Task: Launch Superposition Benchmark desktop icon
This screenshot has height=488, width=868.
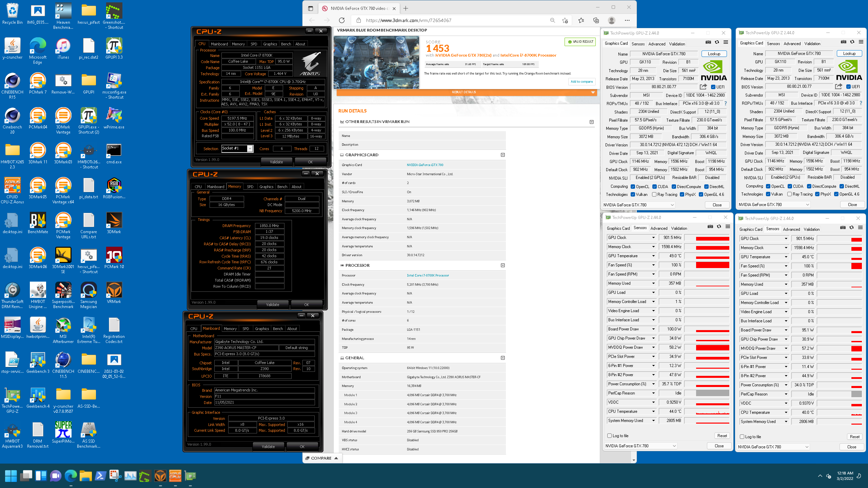Action: [63, 296]
